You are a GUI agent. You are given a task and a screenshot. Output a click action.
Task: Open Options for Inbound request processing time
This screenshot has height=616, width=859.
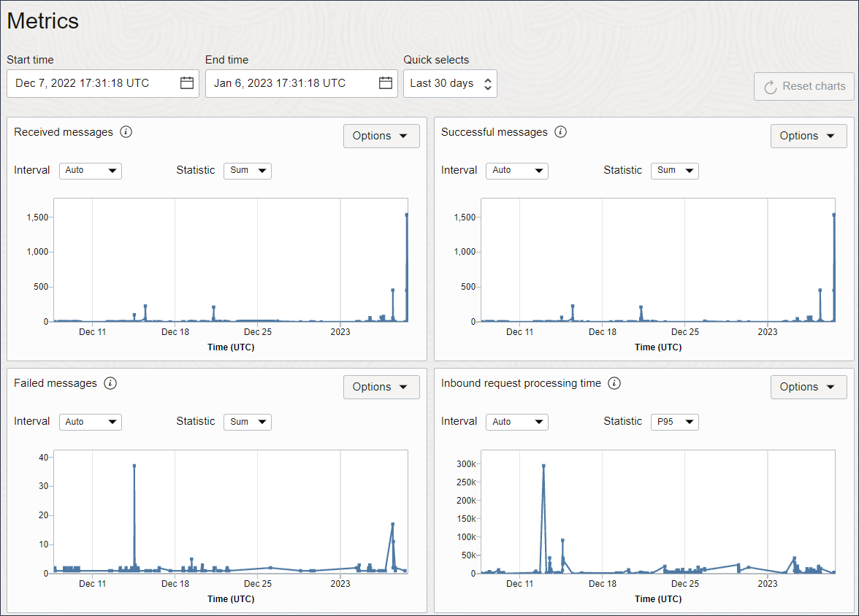809,387
